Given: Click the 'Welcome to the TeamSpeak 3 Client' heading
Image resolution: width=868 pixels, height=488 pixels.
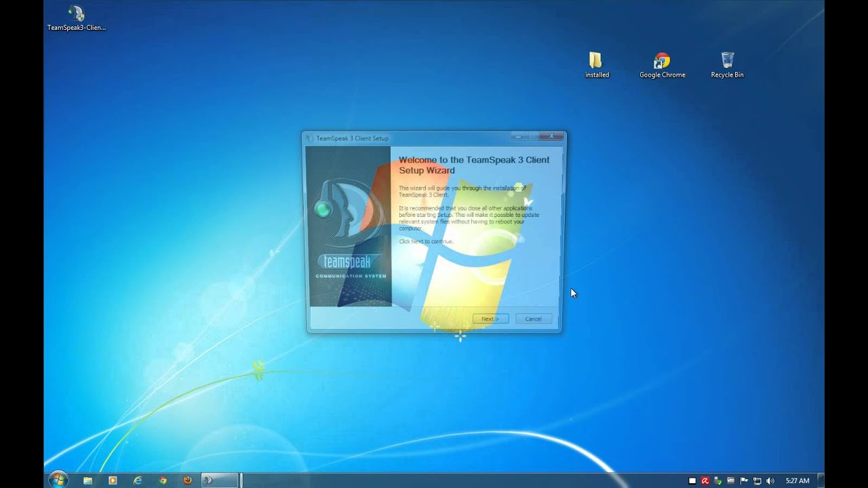Looking at the screenshot, I should [474, 165].
